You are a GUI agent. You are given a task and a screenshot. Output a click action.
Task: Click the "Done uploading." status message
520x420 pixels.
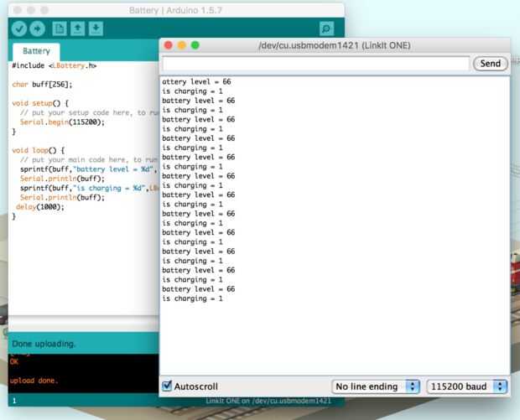click(x=44, y=344)
